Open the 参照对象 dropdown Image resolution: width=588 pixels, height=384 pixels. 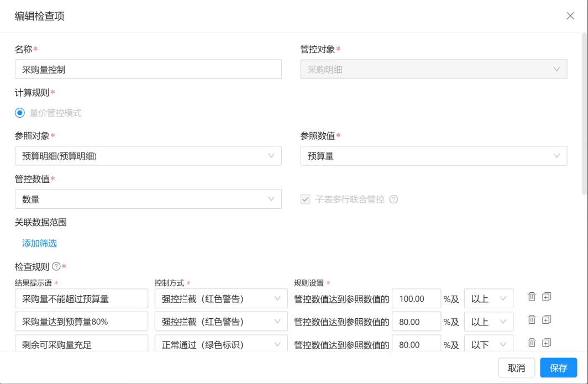coord(148,156)
